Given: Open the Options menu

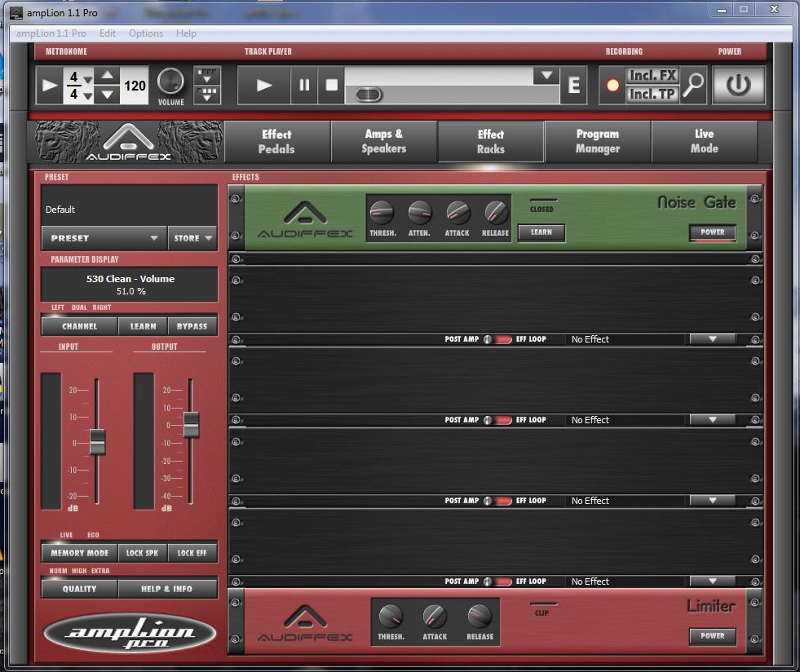Looking at the screenshot, I should (x=146, y=33).
